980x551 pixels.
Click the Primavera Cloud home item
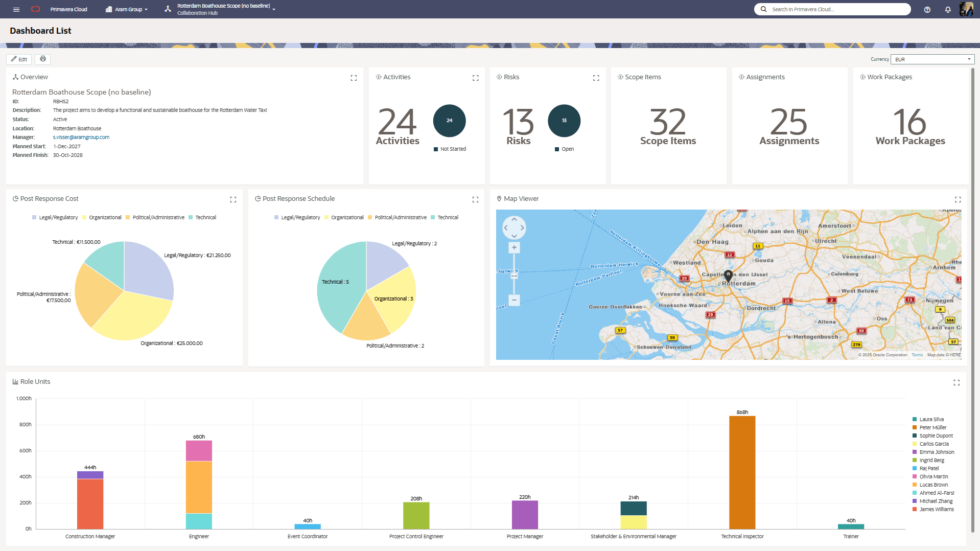point(68,9)
